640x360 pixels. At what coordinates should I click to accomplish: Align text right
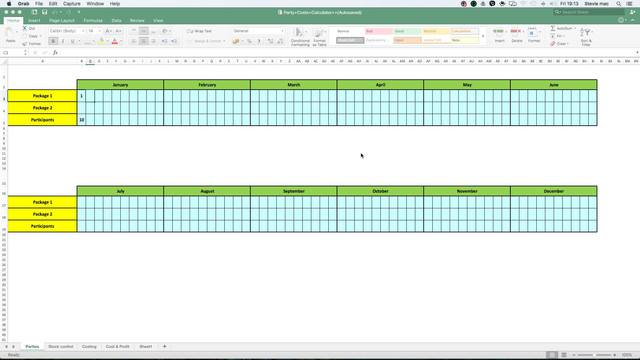point(153,41)
